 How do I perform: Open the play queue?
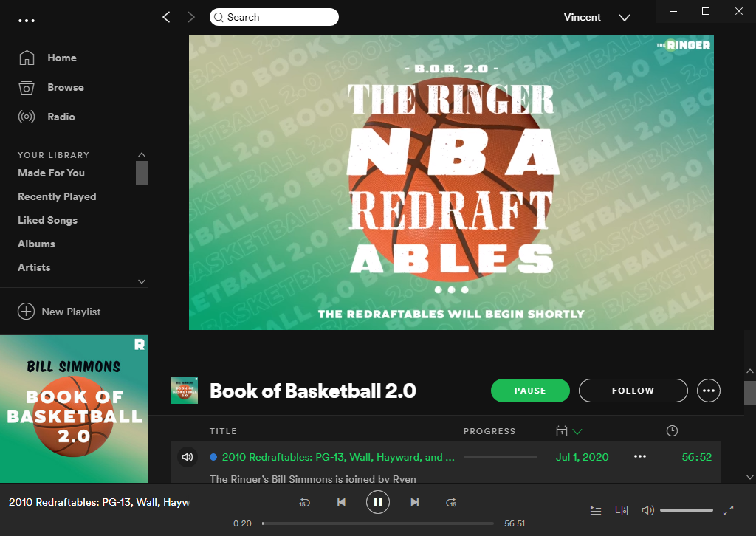[x=596, y=510]
